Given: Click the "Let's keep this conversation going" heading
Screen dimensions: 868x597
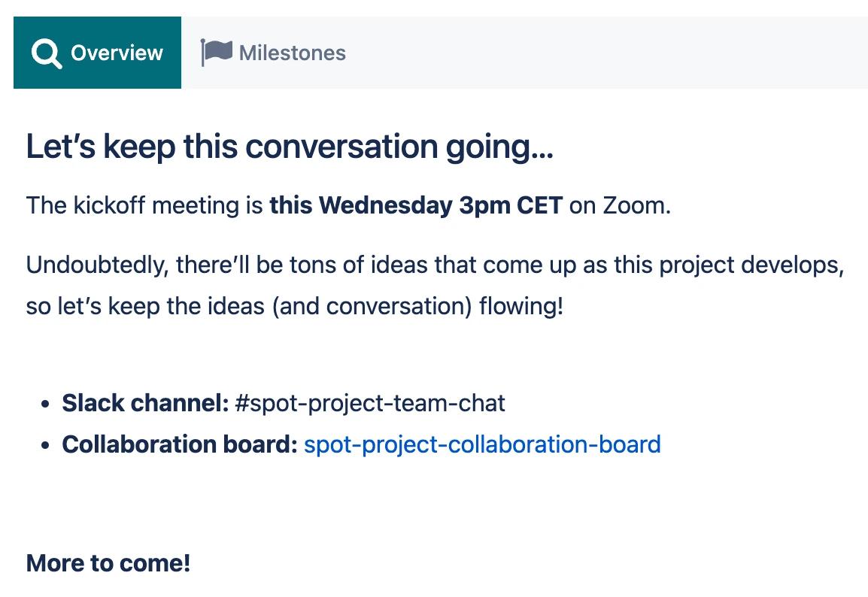Looking at the screenshot, I should point(290,147).
